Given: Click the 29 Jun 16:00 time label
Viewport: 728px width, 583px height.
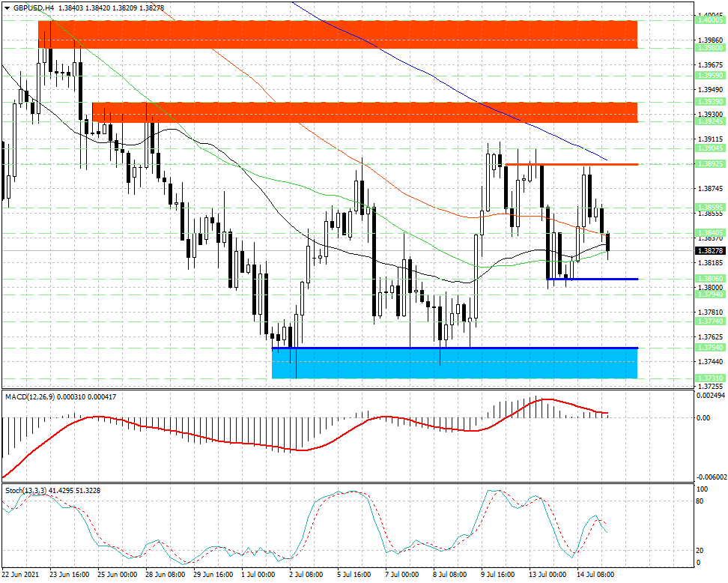Looking at the screenshot, I should coord(213,575).
